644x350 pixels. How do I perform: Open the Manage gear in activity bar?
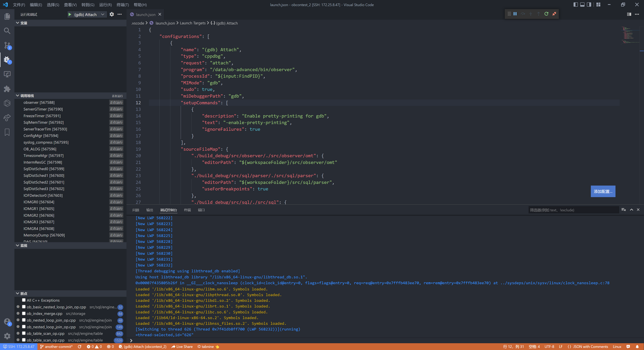[x=7, y=336]
